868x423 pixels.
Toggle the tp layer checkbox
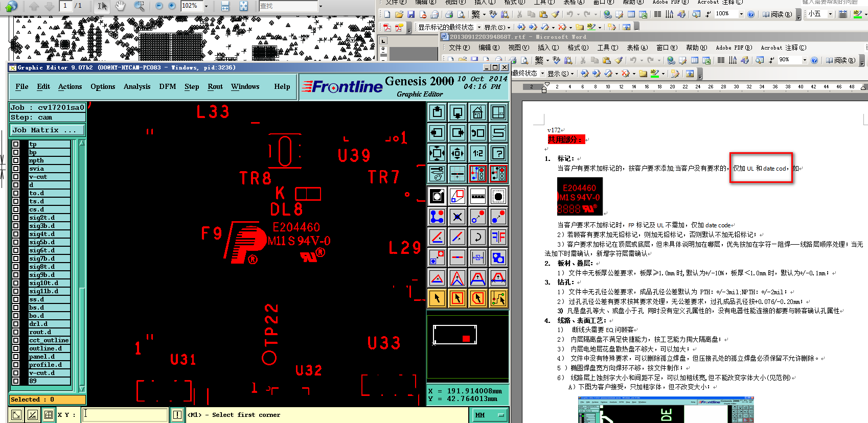click(x=16, y=144)
